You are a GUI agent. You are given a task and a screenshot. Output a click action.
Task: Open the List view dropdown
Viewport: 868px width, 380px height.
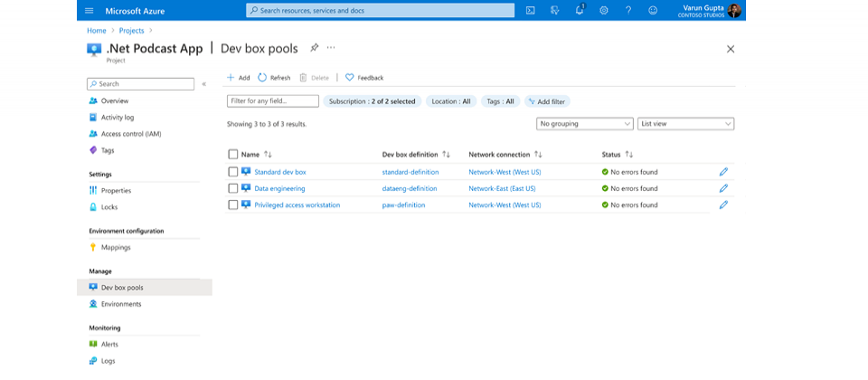coord(686,124)
